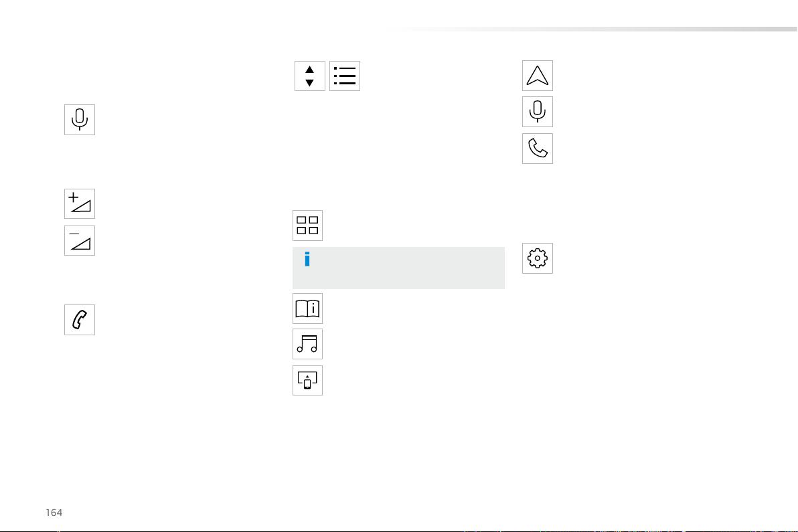Click the slanted phone handset icon
Image resolution: width=798 pixels, height=532 pixels.
click(80, 320)
